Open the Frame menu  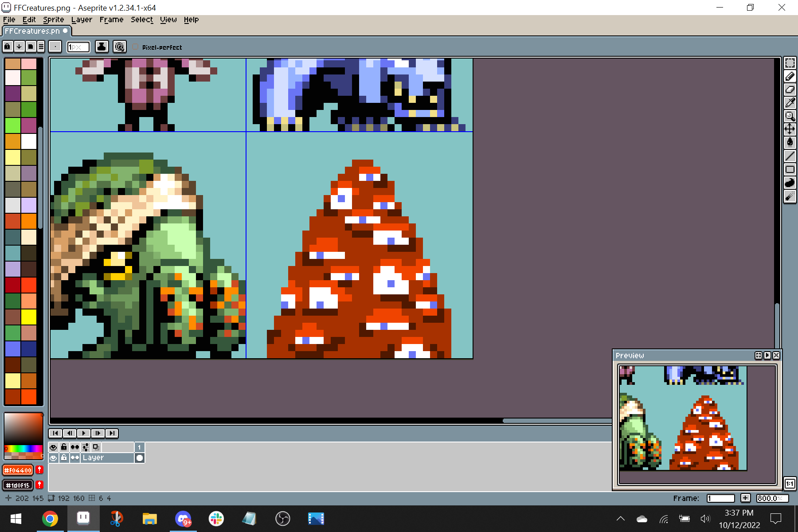point(111,20)
